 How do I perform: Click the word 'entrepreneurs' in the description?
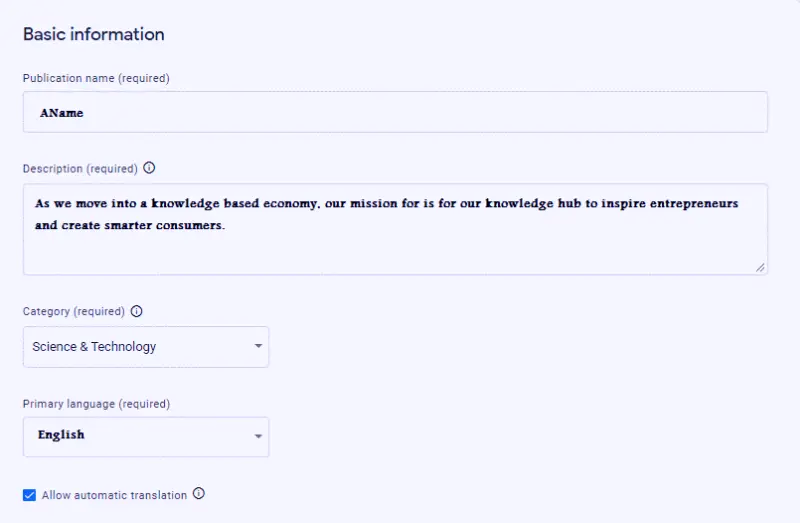694,203
